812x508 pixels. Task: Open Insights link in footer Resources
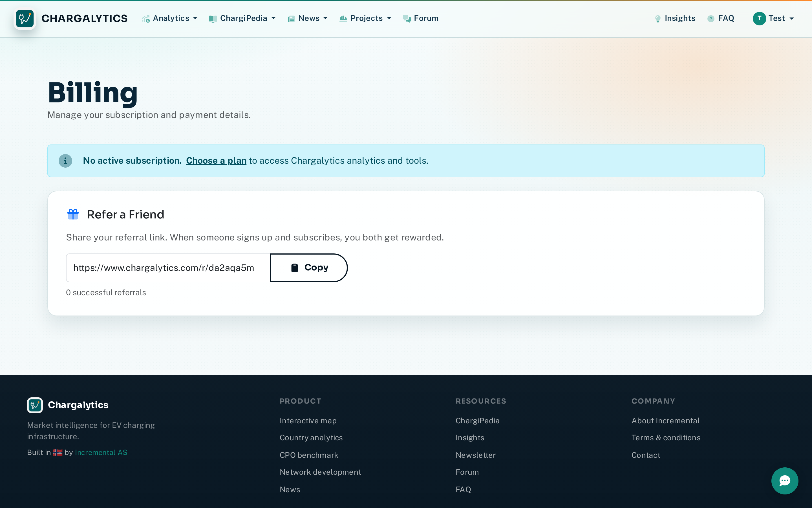coord(470,438)
